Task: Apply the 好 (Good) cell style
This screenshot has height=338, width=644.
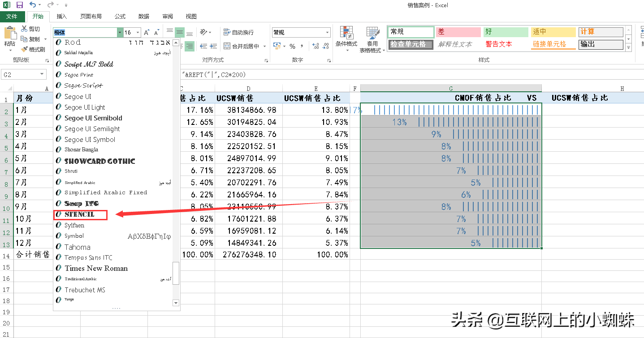Action: (x=506, y=32)
